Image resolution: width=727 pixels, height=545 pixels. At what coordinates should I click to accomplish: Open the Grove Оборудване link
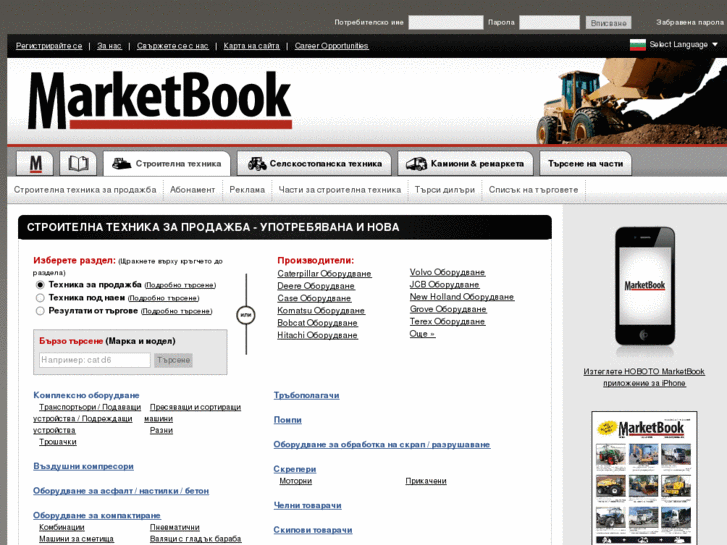pos(448,309)
